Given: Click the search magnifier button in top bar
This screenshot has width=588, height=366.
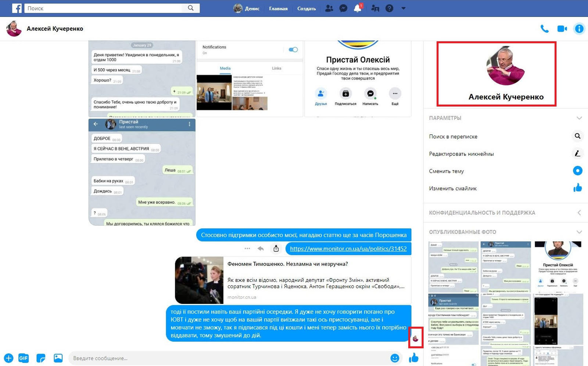Looking at the screenshot, I should tap(190, 8).
